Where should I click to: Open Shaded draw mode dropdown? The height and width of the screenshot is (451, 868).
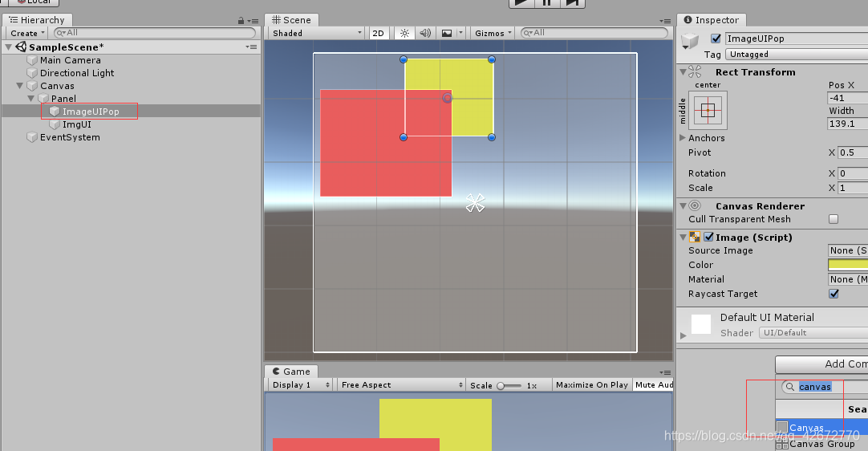(316, 33)
